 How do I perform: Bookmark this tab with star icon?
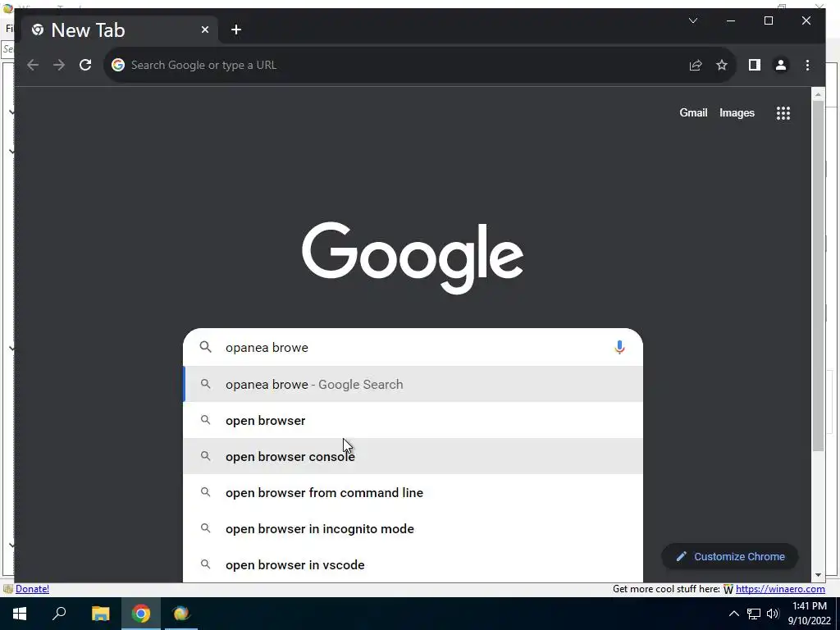point(722,65)
